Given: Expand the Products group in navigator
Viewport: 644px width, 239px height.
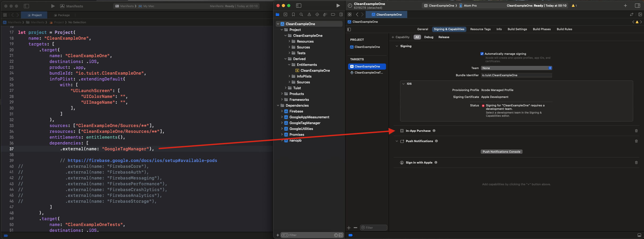Looking at the screenshot, I should click(282, 94).
